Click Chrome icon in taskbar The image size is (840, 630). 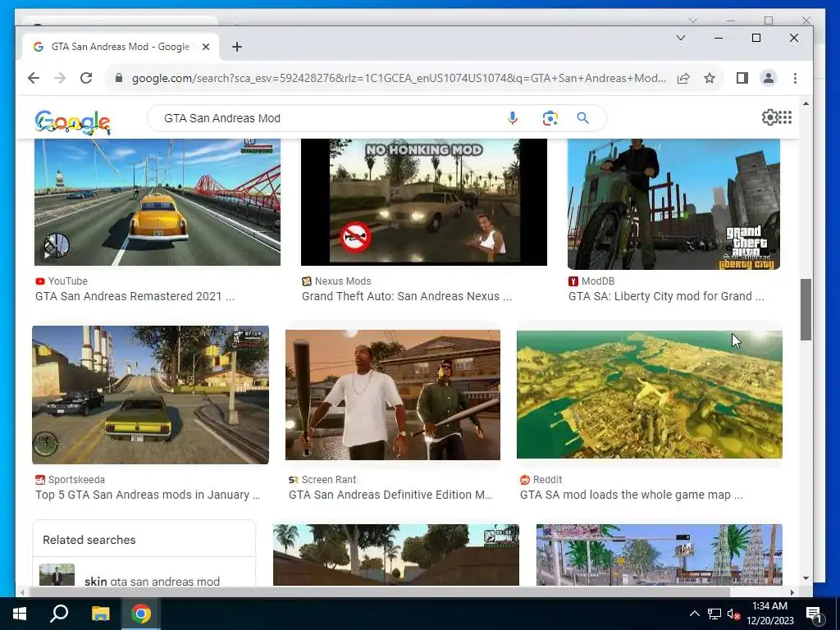tap(141, 614)
